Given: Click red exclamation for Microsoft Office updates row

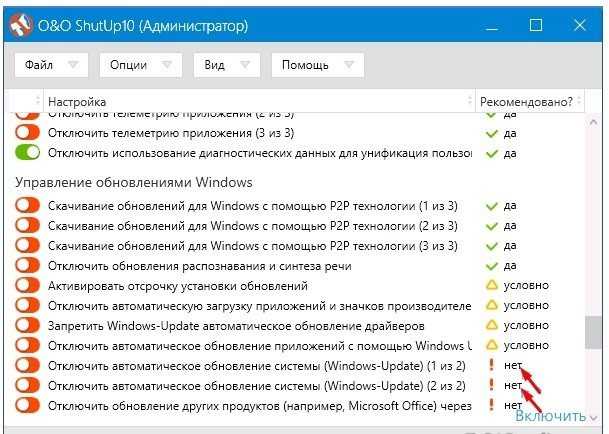Looking at the screenshot, I should tap(492, 405).
